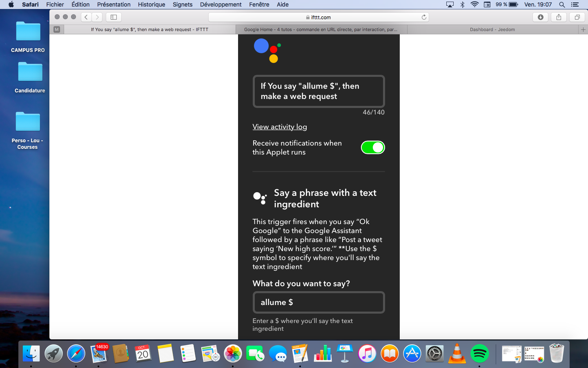Select the CAMPUS PRO desktop folder
The image size is (588, 368).
(x=28, y=37)
